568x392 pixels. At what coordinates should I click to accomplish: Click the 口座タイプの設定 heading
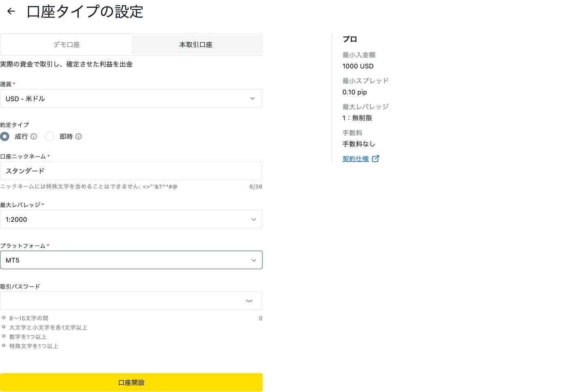pyautogui.click(x=85, y=12)
